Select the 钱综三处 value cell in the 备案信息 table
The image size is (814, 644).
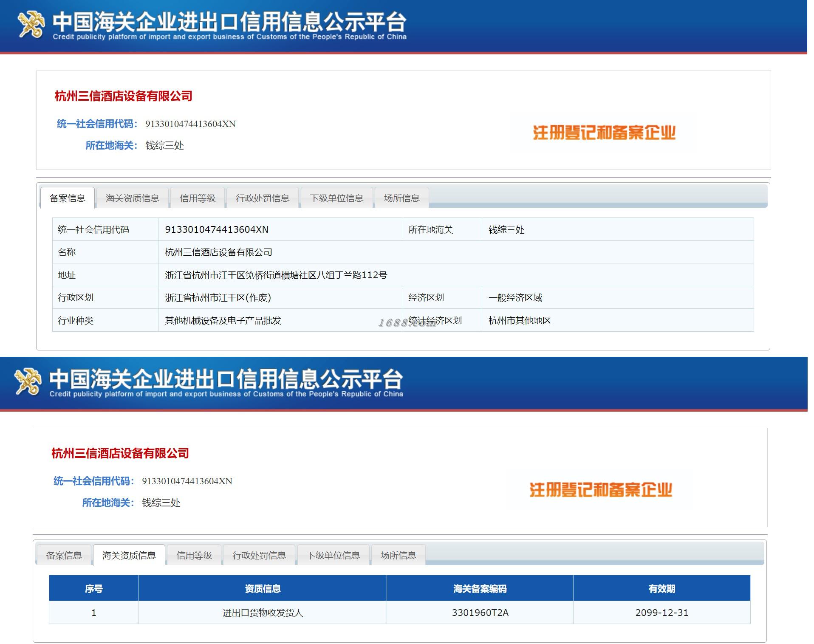(x=618, y=229)
